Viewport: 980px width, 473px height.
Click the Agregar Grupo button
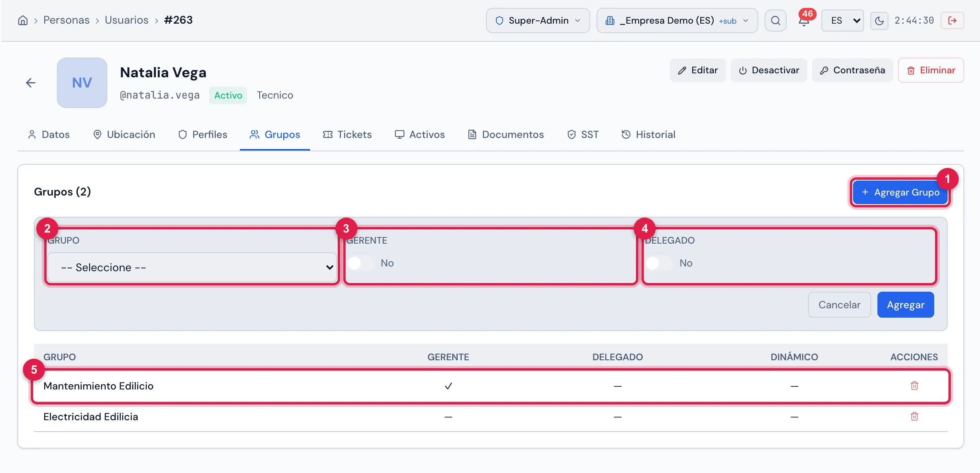(900, 192)
